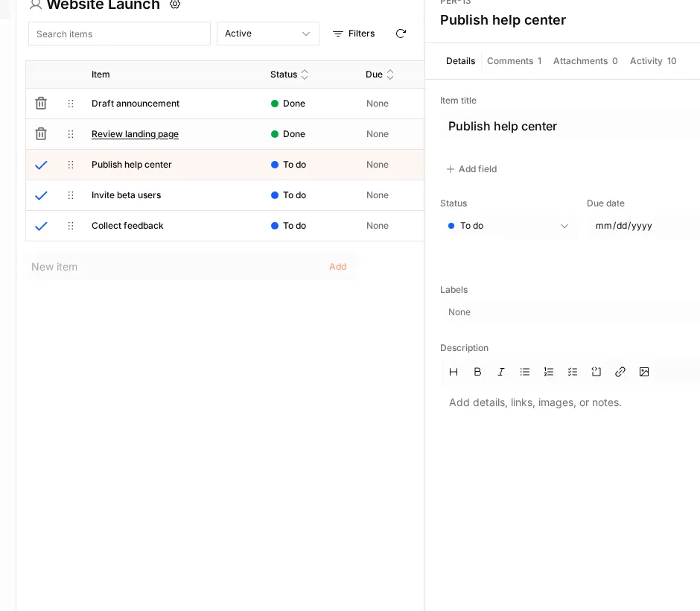This screenshot has height=611, width=700.
Task: Insert a checklist in description
Action: point(573,372)
